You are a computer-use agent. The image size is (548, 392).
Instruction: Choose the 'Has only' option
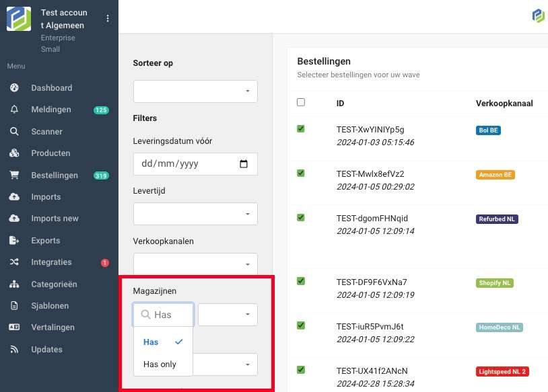pyautogui.click(x=160, y=364)
